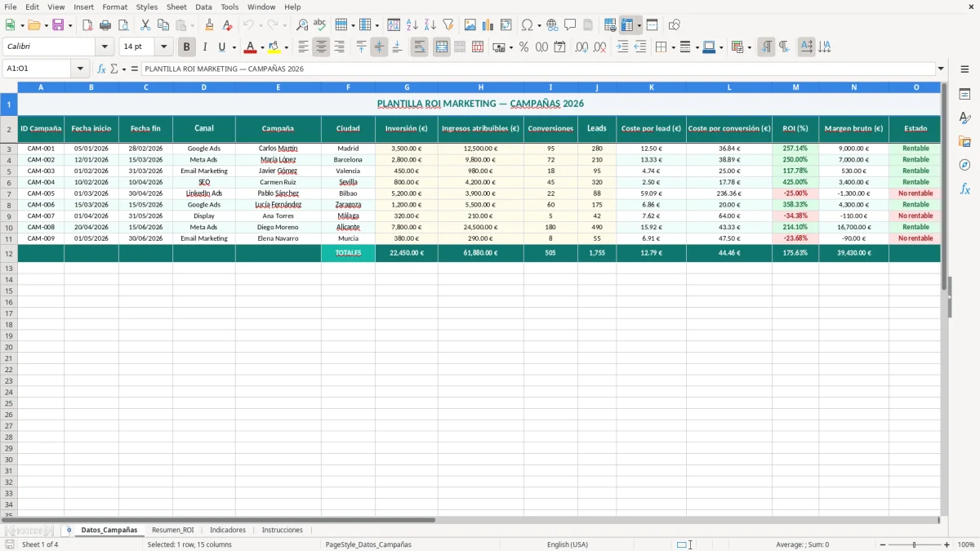Switch to the Resumen_ROI sheet tab
Image resolution: width=980 pixels, height=551 pixels.
pos(172,531)
